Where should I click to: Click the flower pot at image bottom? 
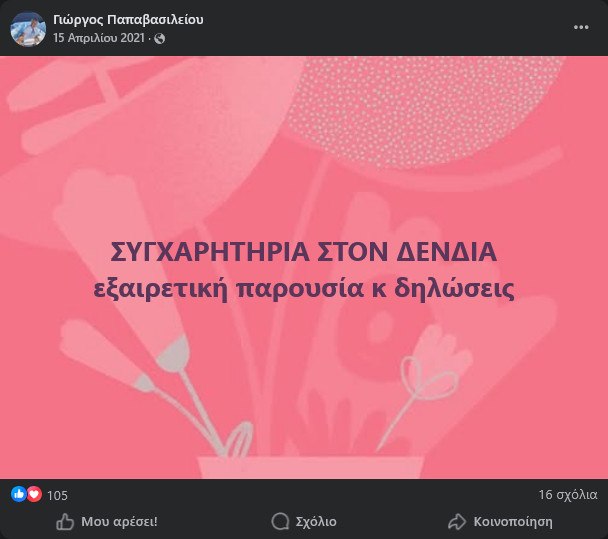tap(310, 468)
